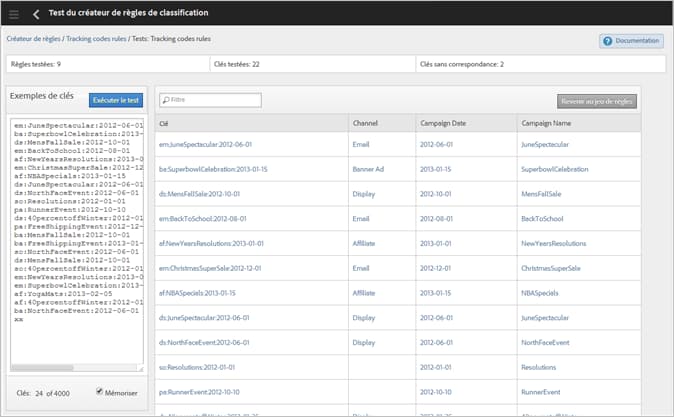Sort by Campaign Name column header
The height and width of the screenshot is (417, 674).
point(546,123)
